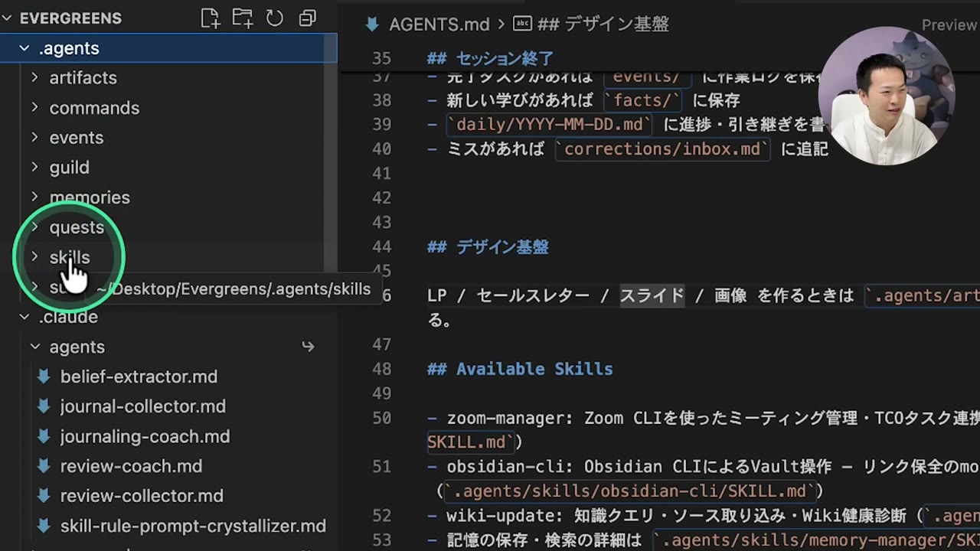Select the quests folder row
Image resolution: width=980 pixels, height=551 pixels.
168,227
